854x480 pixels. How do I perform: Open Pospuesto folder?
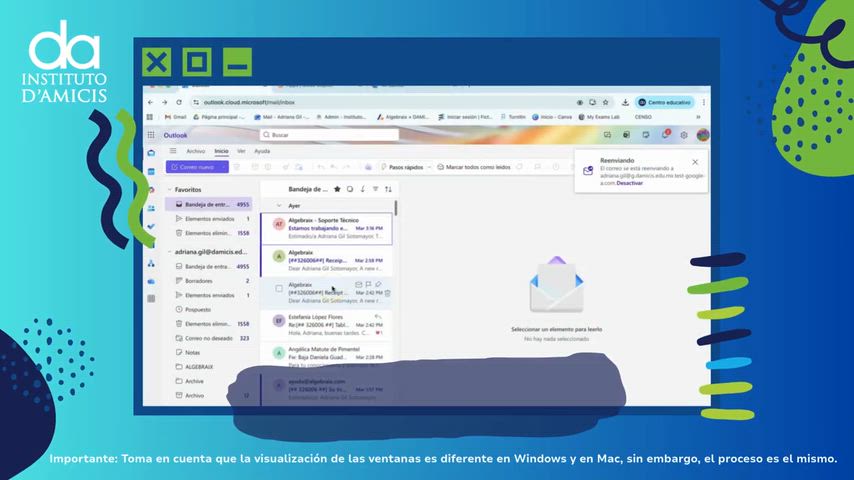(x=208, y=309)
